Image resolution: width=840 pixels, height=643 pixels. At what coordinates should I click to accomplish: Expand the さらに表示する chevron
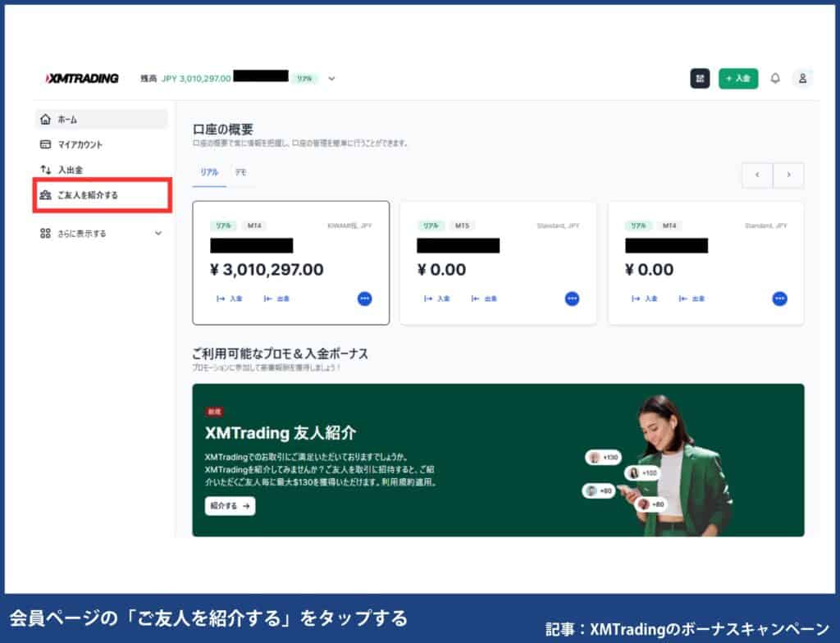tap(158, 233)
